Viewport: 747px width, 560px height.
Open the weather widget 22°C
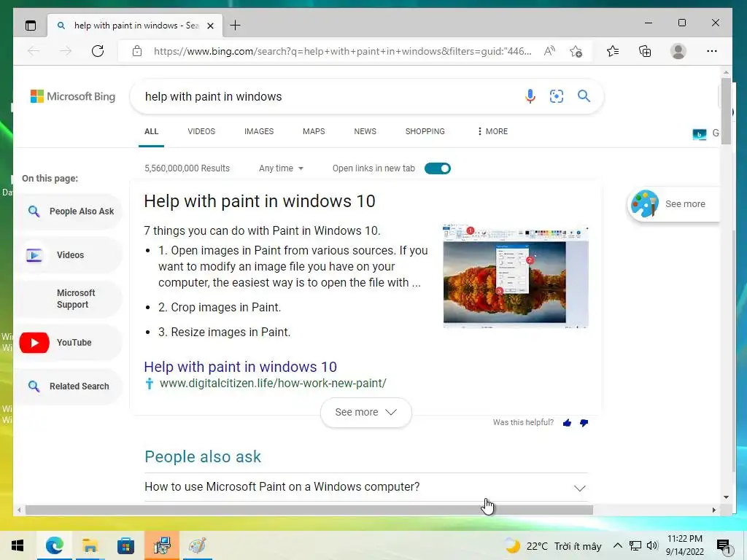[x=554, y=546]
